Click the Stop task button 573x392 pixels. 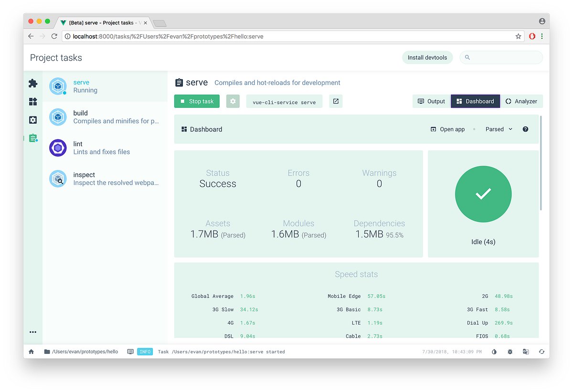tap(197, 101)
